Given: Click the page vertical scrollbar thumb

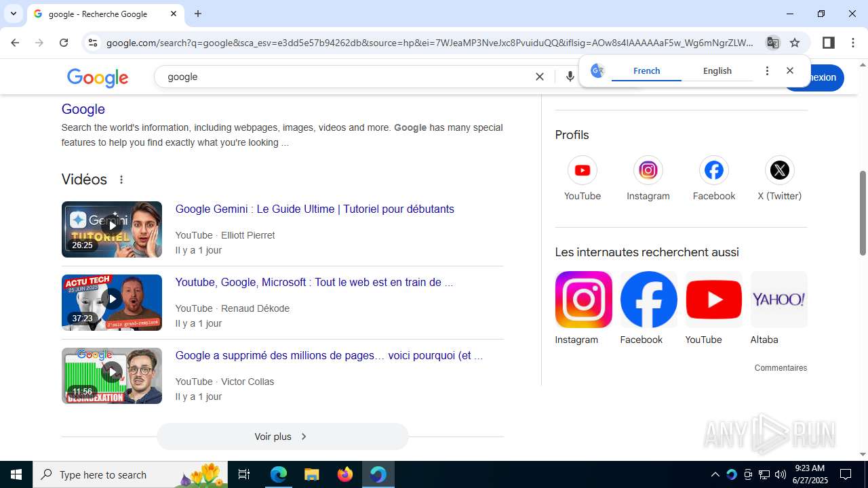Looking at the screenshot, I should tap(863, 213).
